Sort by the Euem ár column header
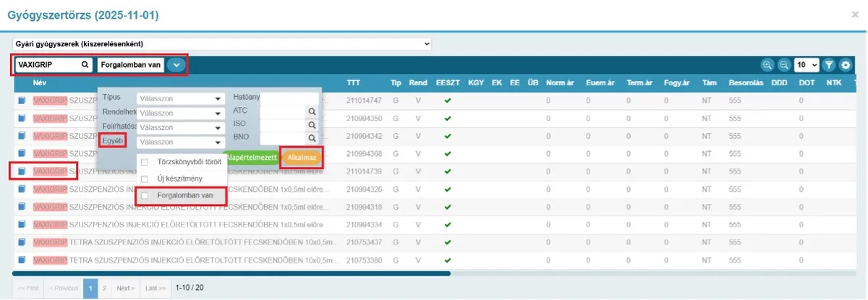 click(601, 82)
